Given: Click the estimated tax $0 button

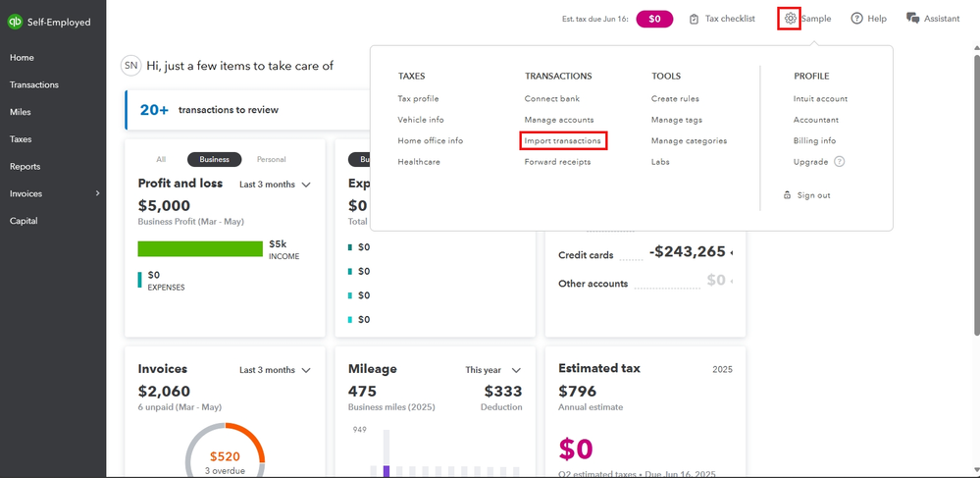Looking at the screenshot, I should tap(654, 19).
